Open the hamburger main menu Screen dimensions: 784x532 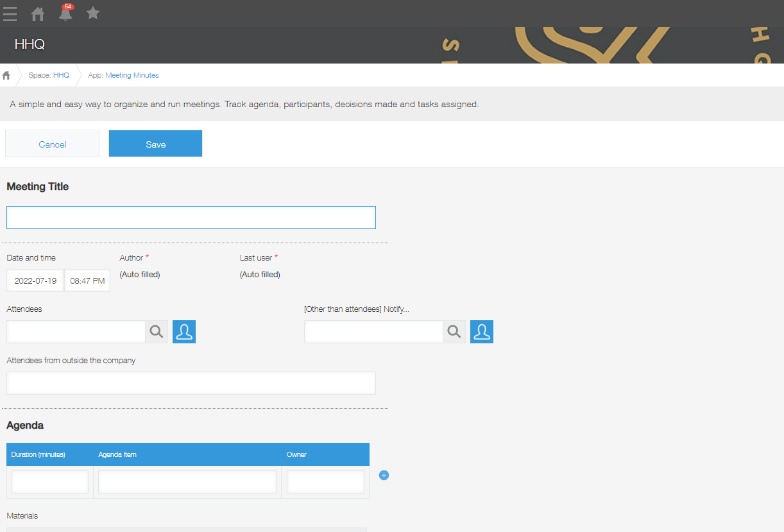[x=10, y=13]
